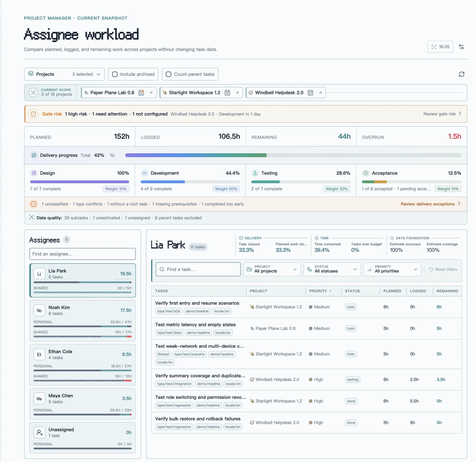Click the type/test/e2e tag on first task
Image resolution: width=476 pixels, height=462 pixels.
169,311
